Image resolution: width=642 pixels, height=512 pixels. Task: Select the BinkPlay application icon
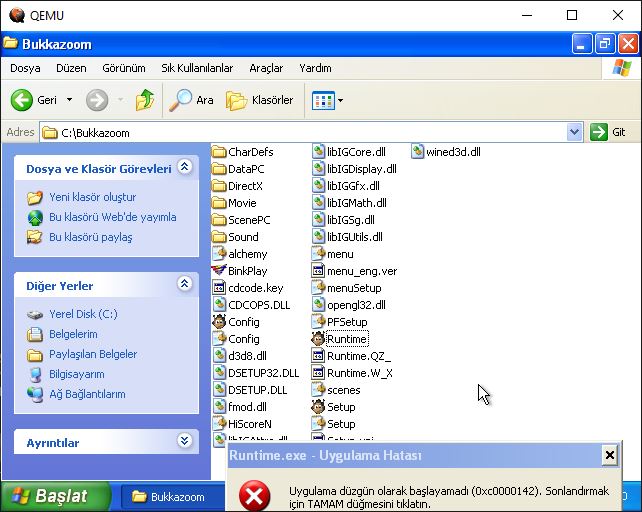[219, 271]
